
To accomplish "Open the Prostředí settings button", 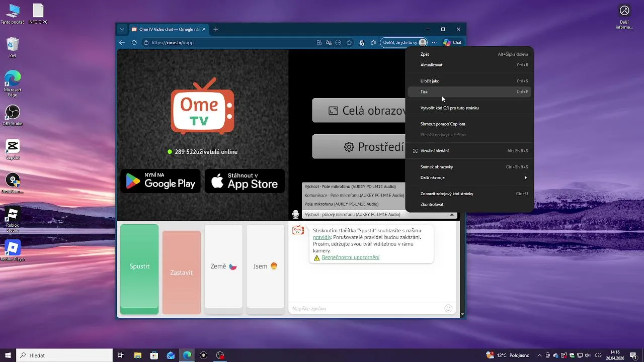I will coord(359,147).
